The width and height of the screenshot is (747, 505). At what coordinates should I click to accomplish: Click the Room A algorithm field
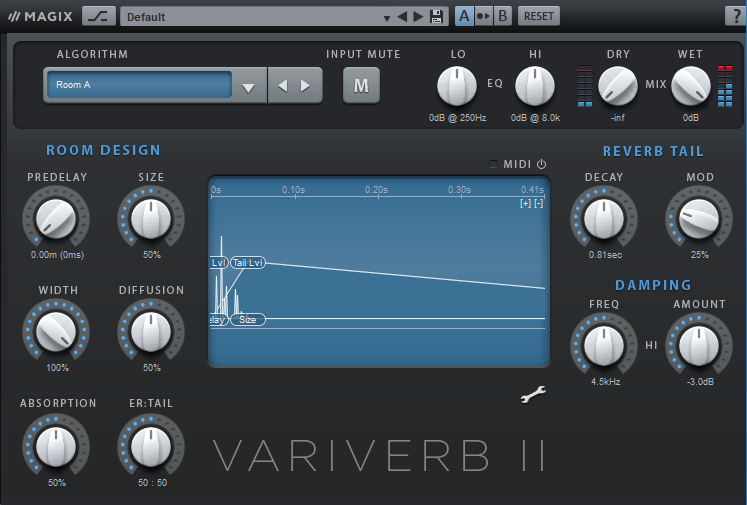[x=140, y=85]
